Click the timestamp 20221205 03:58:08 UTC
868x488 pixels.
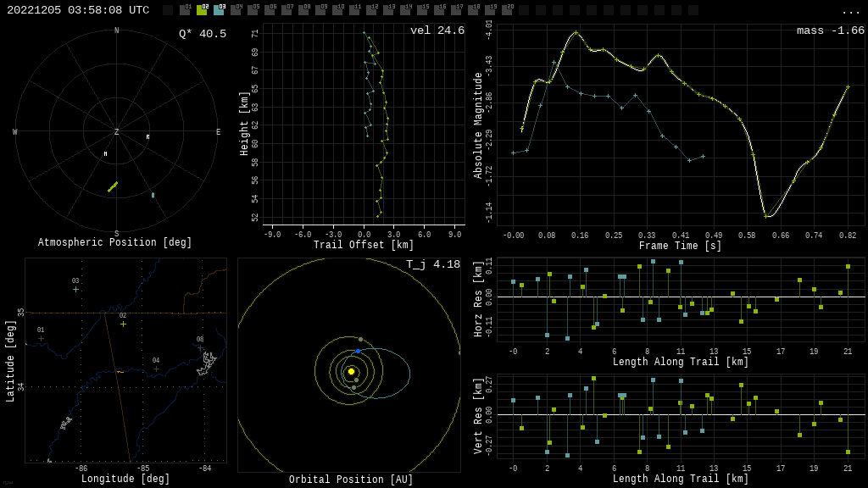coord(78,10)
